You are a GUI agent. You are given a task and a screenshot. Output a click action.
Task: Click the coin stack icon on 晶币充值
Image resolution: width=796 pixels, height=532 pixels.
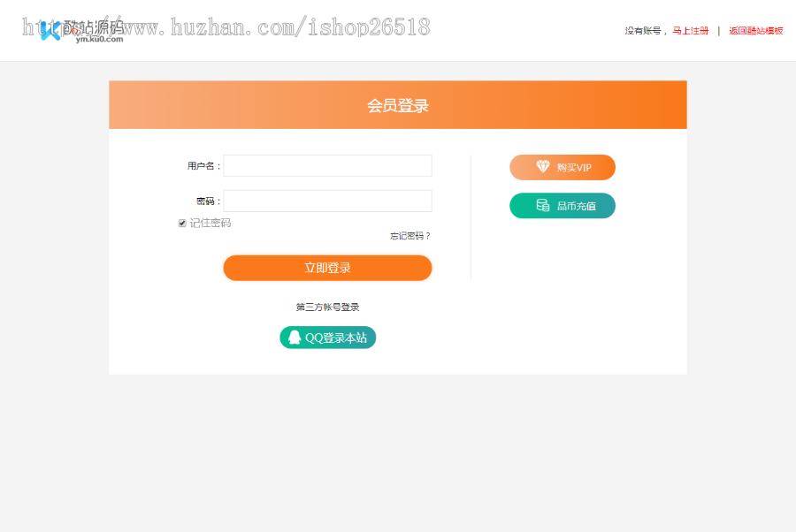click(x=543, y=205)
